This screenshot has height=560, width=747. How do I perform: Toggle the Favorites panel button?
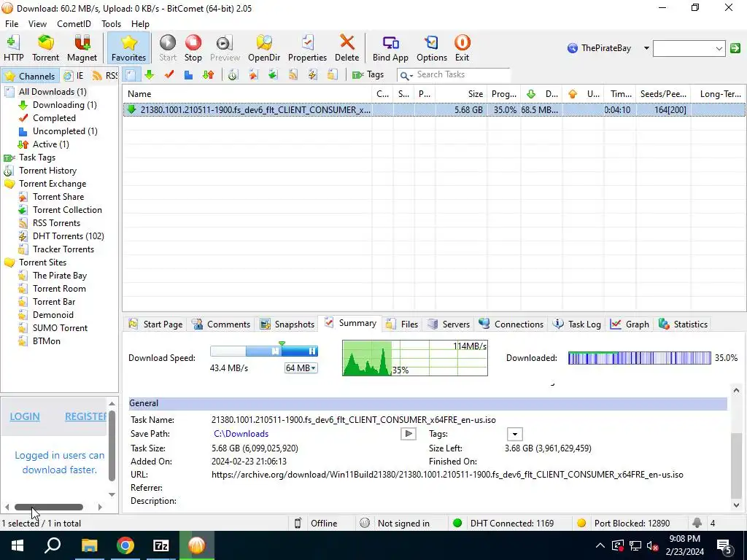pyautogui.click(x=128, y=48)
